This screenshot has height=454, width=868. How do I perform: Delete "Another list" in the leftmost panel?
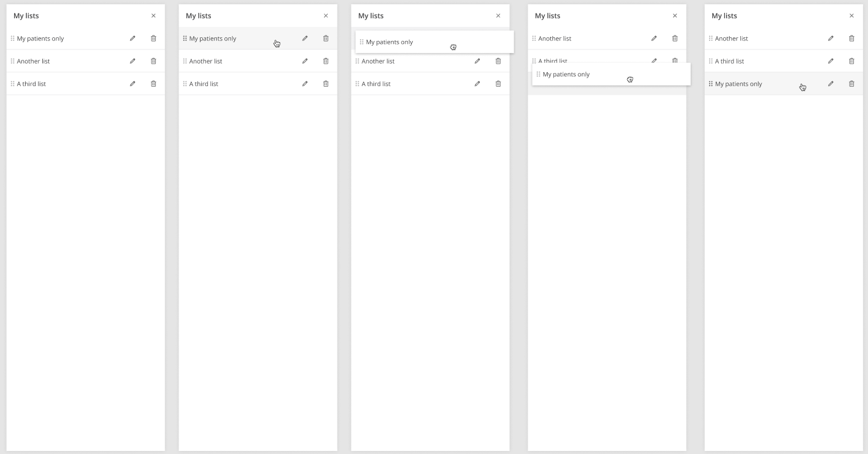(153, 61)
